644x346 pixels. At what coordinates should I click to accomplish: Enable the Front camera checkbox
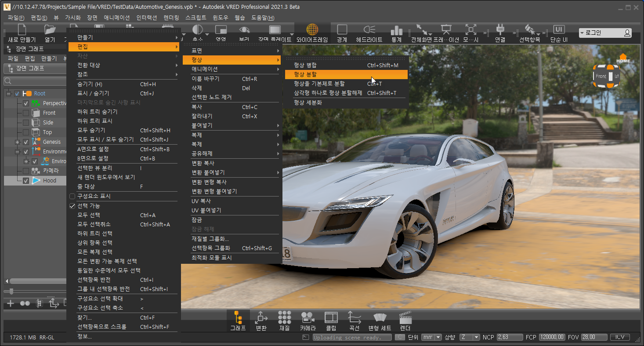[x=26, y=113]
